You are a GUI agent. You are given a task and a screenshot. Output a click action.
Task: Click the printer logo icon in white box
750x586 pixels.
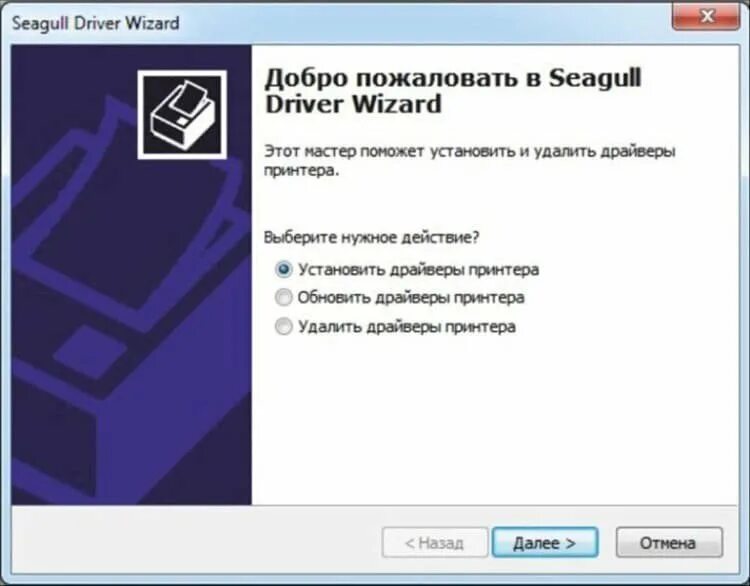(182, 115)
